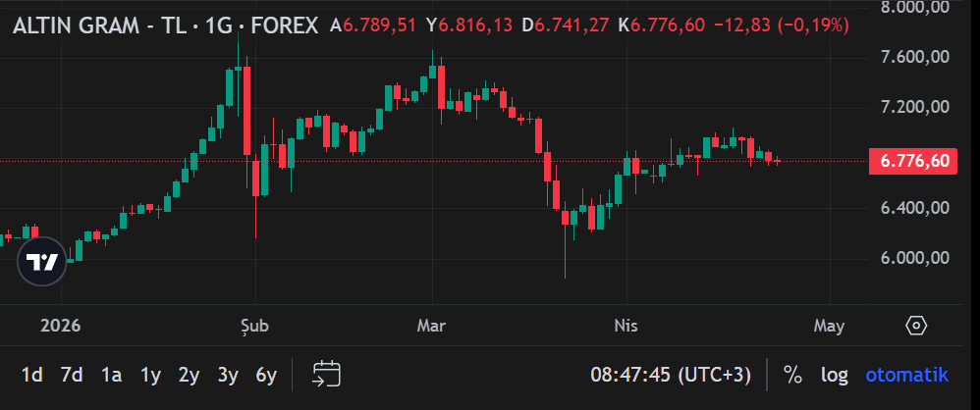
Task: Click the ALTIN GRAM symbol title
Action: point(165,26)
